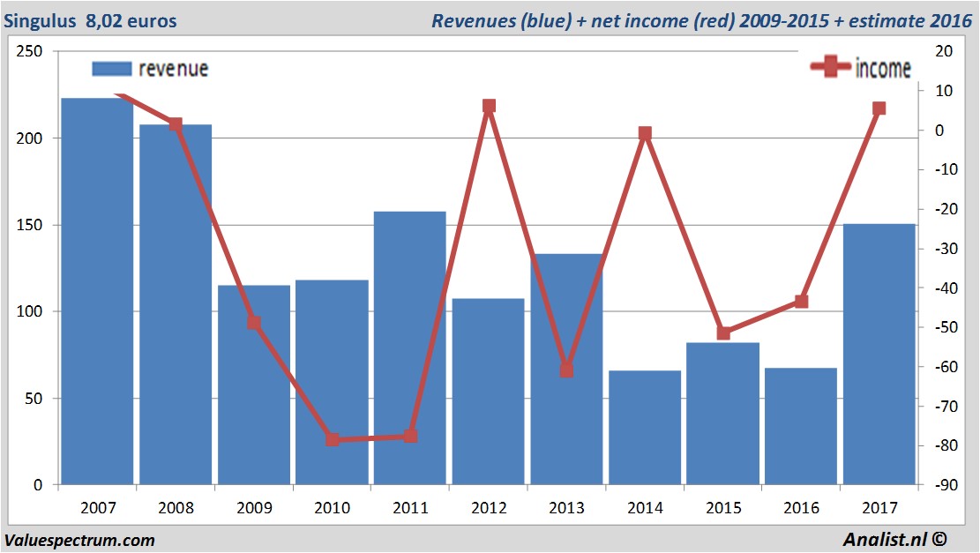Click the 2010 revenue bar
Screen dimensions: 980x553
332,383
